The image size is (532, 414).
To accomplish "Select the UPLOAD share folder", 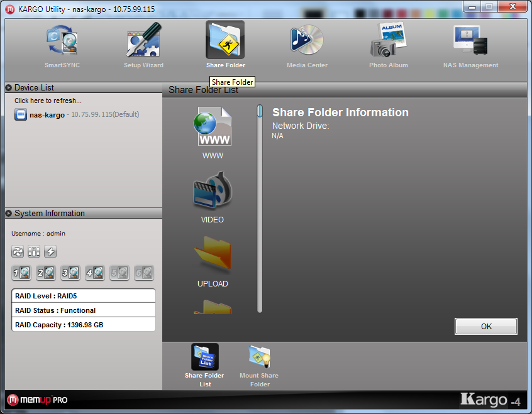I will (x=213, y=261).
